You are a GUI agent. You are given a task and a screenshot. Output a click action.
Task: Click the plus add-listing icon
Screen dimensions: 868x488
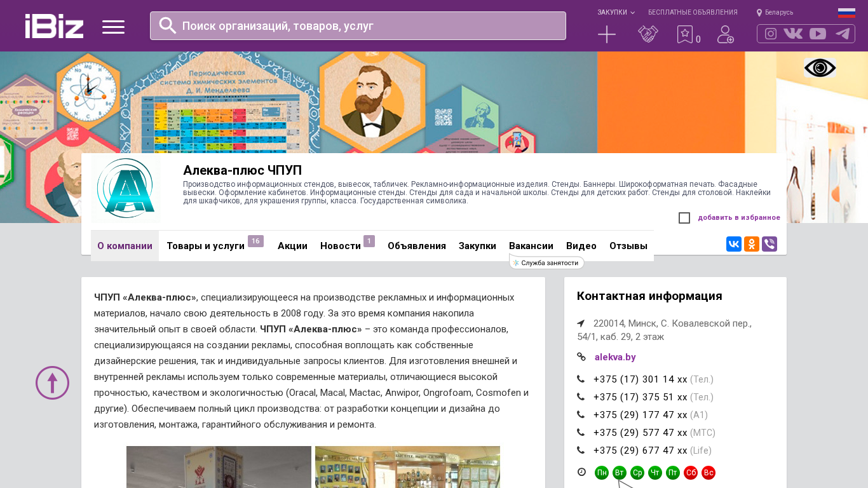coord(607,34)
